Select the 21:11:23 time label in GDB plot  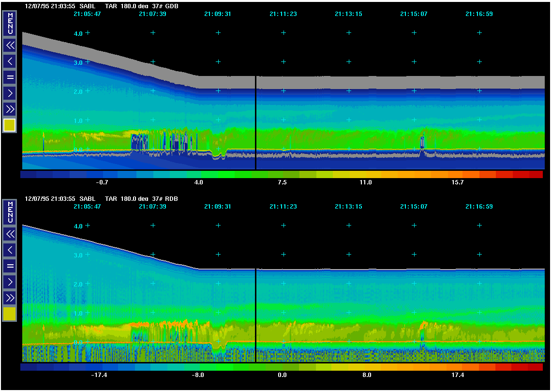[x=283, y=14]
